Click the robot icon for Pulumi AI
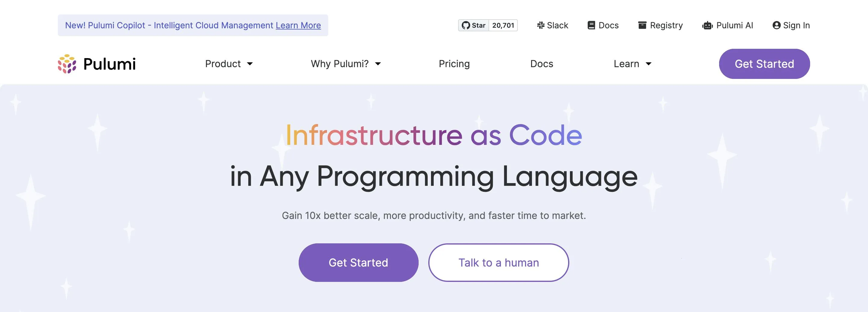The height and width of the screenshot is (312, 868). click(707, 25)
